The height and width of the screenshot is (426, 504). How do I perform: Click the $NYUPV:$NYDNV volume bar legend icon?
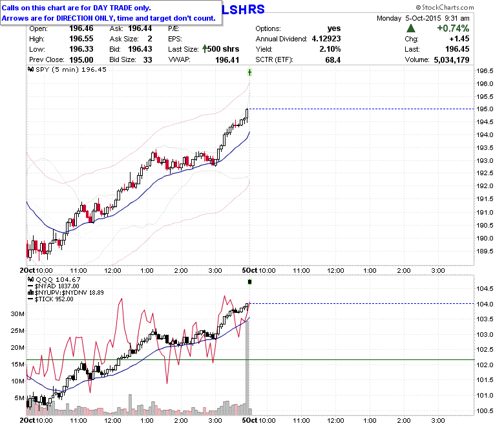31,293
